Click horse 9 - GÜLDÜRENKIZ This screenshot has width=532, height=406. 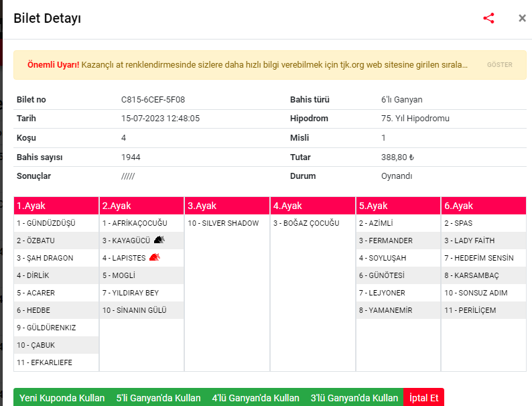46,328
